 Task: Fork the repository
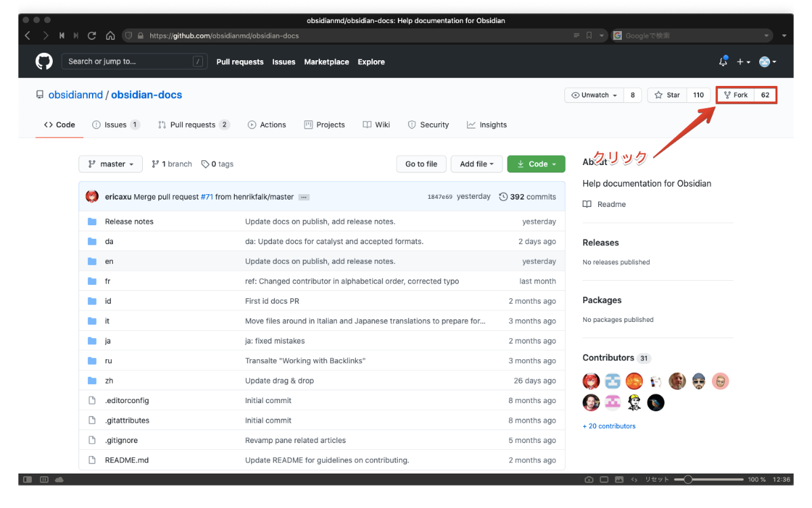(x=736, y=95)
